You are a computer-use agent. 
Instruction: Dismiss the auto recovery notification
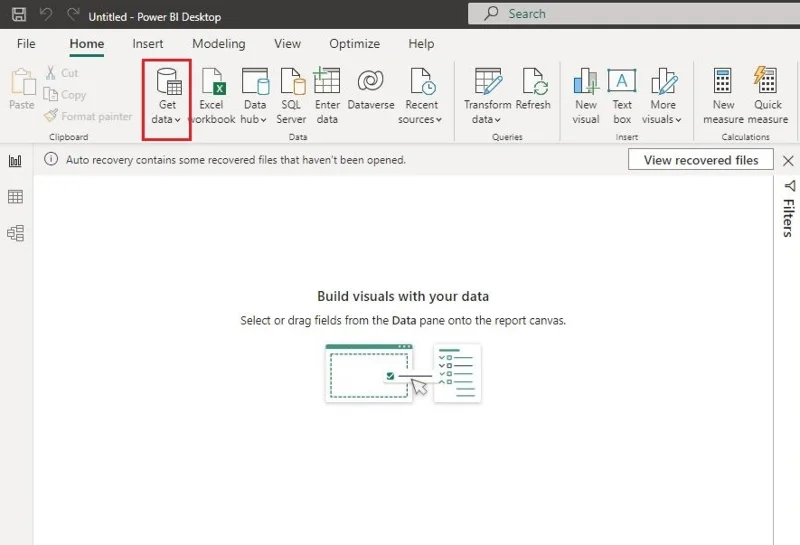click(788, 161)
